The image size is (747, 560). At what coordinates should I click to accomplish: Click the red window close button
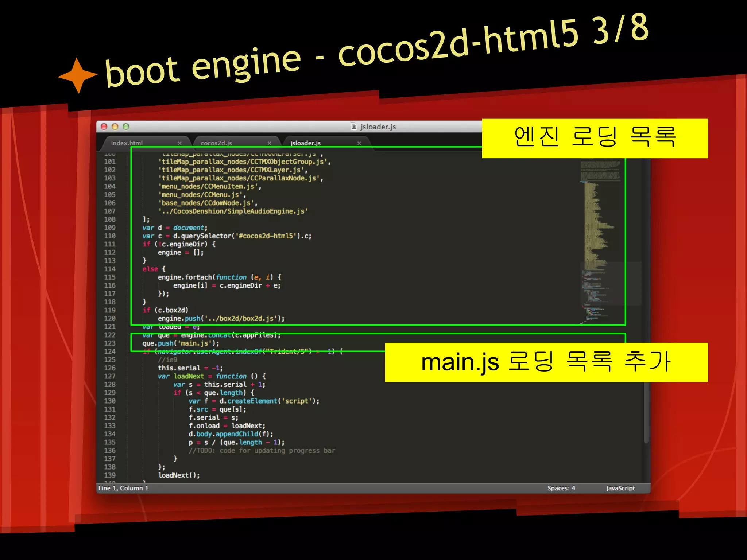click(104, 127)
